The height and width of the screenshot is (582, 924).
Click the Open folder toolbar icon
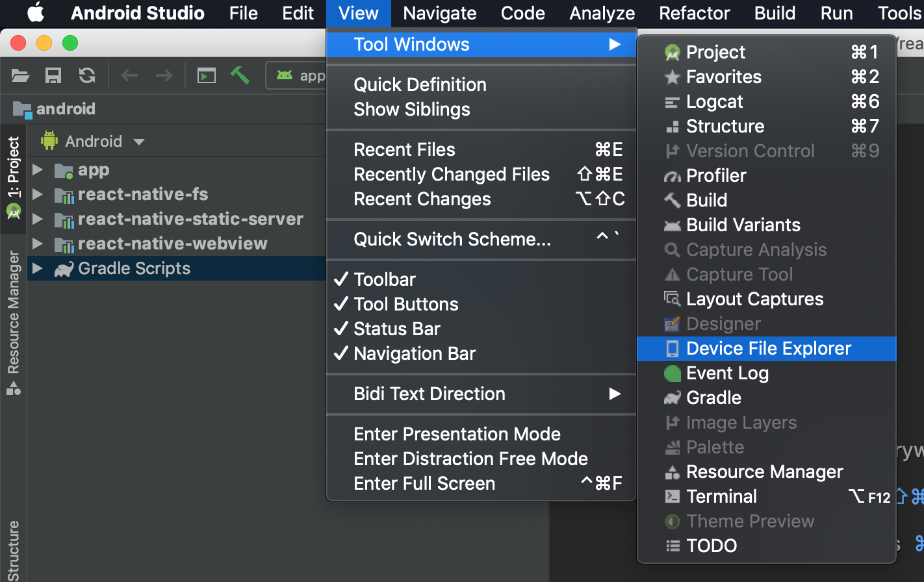click(x=21, y=76)
